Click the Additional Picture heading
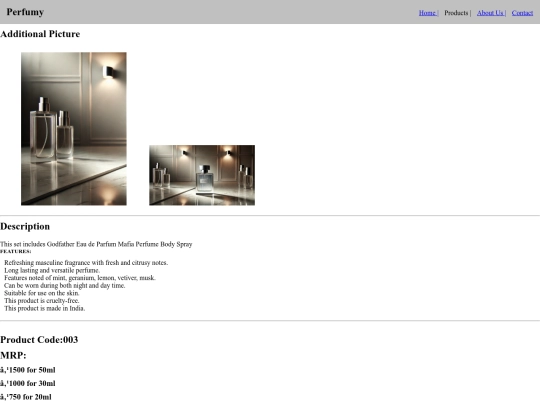The image size is (540, 405). [x=40, y=34]
